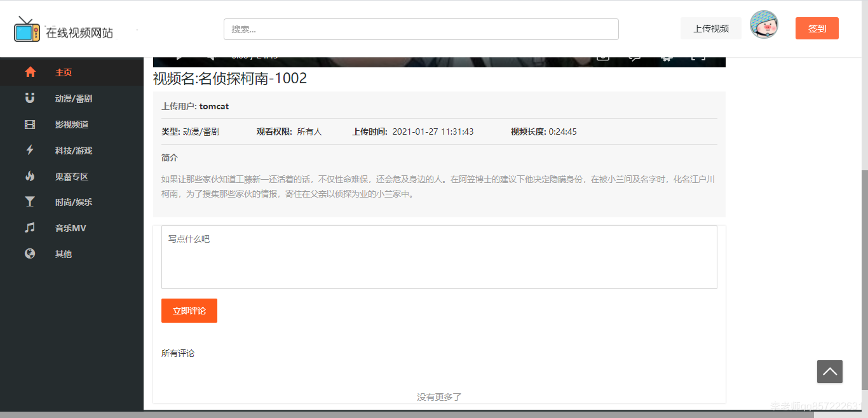The height and width of the screenshot is (418, 868).
Task: Click the 签到 sign-in button
Action: click(817, 28)
